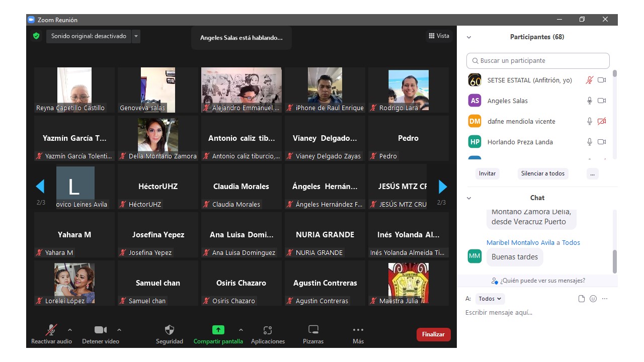Screen dimensions: 644x362
Task: Click the MM avatar in chat
Action: (x=474, y=256)
